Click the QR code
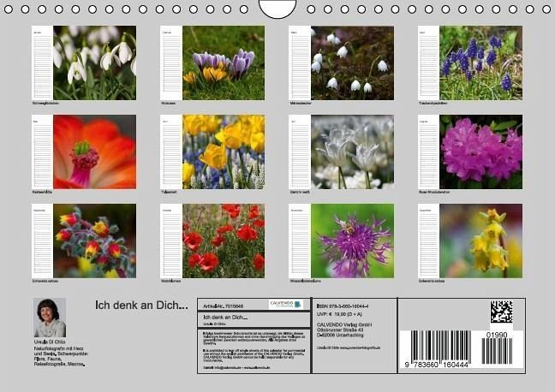Image resolution: width=555 pixels, height=392 pixels. pos(501,312)
